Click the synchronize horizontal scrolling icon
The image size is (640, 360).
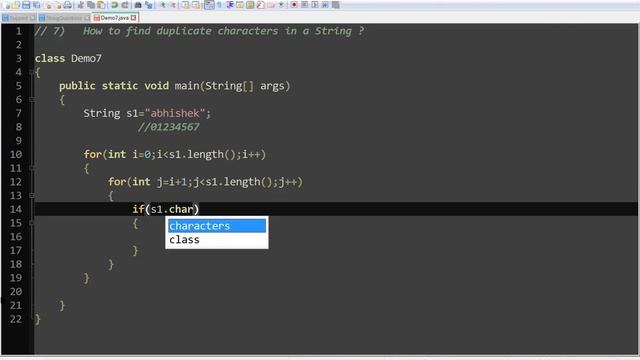click(x=196, y=5)
